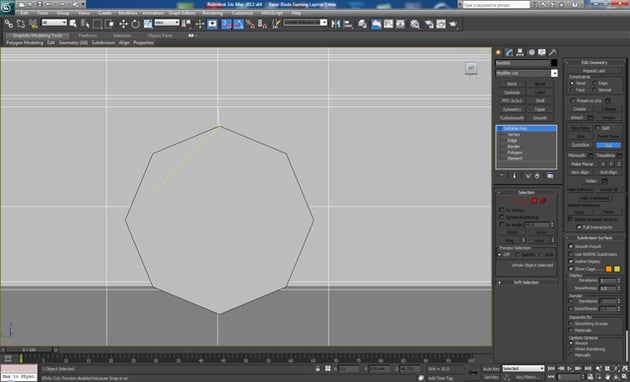Select the Edge constraint radio button
The width and height of the screenshot is (630, 382).
click(595, 83)
